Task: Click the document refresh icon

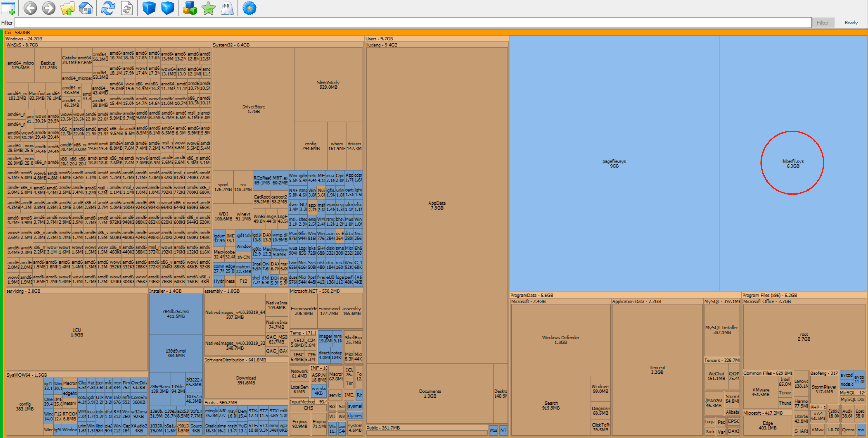Action: tap(127, 8)
